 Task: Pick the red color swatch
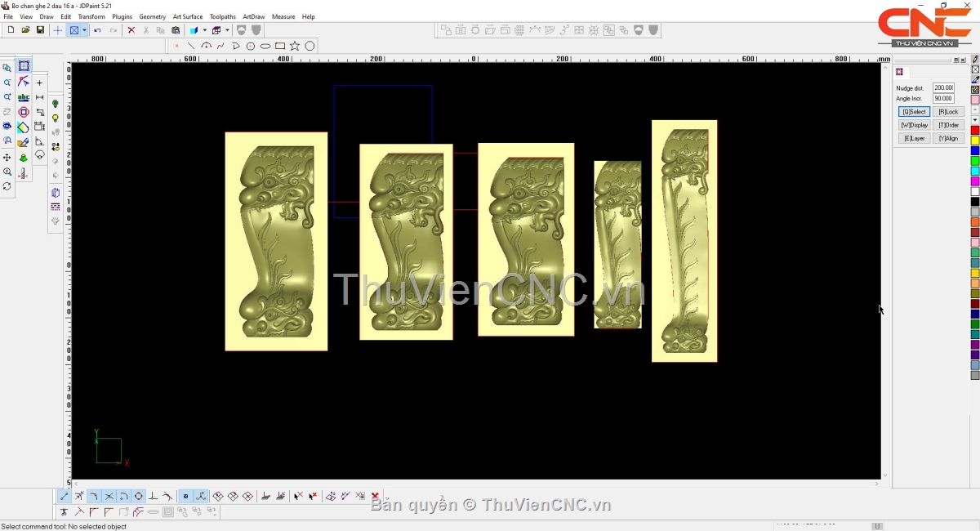(975, 131)
